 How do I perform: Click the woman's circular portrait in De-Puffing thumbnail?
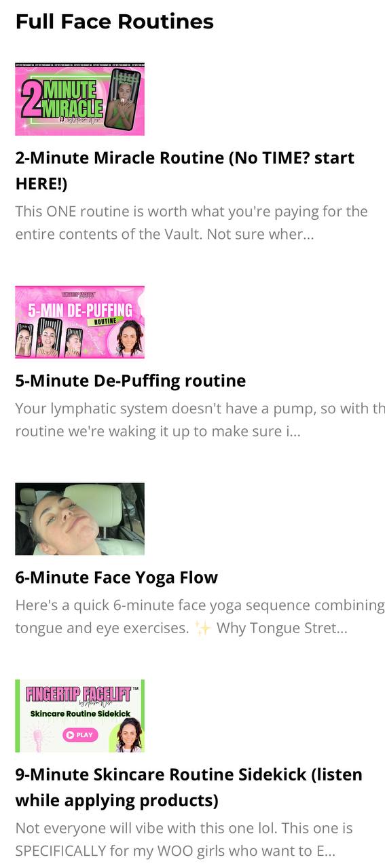point(129,337)
